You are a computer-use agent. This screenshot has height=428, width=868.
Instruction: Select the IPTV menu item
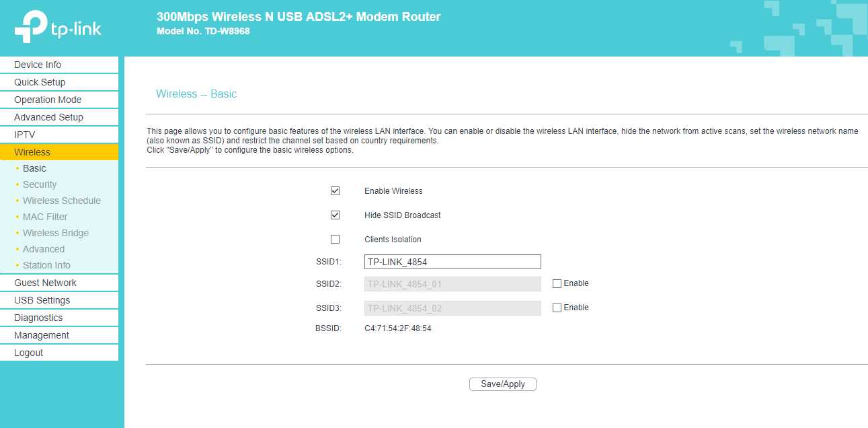click(59, 135)
